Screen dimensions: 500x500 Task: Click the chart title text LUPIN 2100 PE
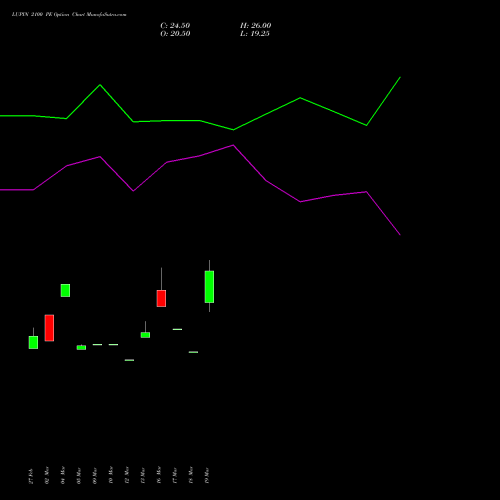point(31,15)
